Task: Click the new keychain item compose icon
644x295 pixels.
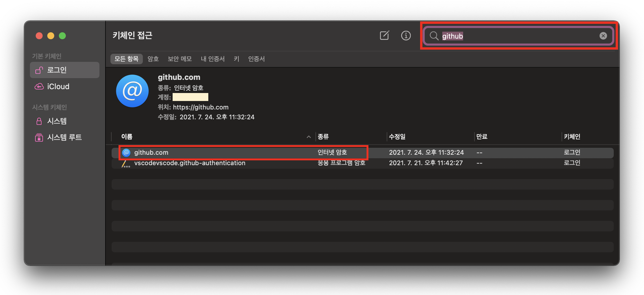Action: [x=384, y=35]
